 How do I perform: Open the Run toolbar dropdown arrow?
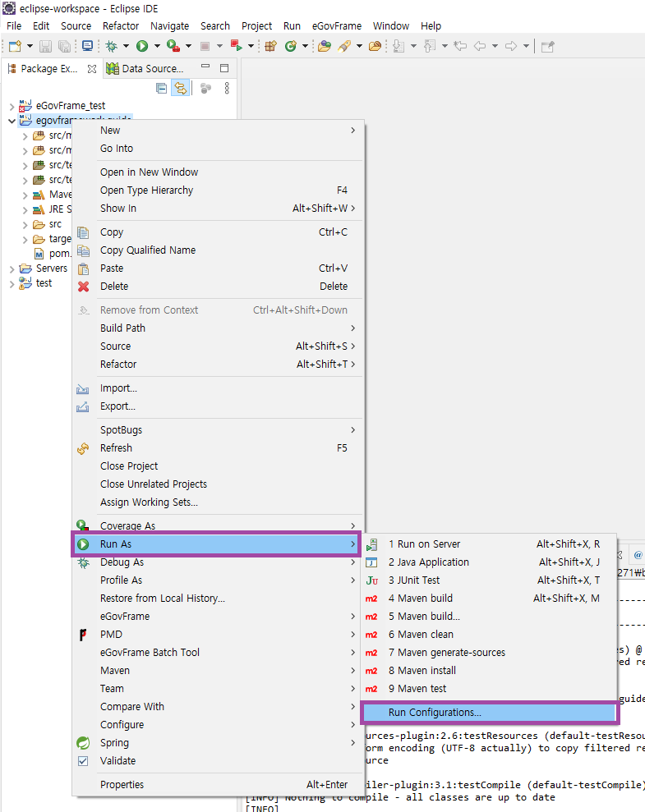157,46
